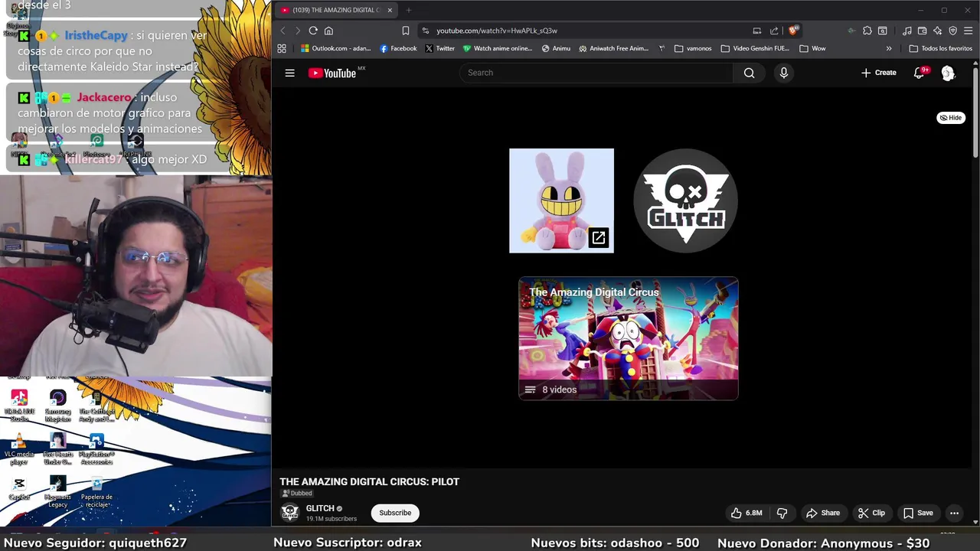980x551 pixels.
Task: Open the Video Genshin FUE bookmarks folder
Action: tap(755, 48)
